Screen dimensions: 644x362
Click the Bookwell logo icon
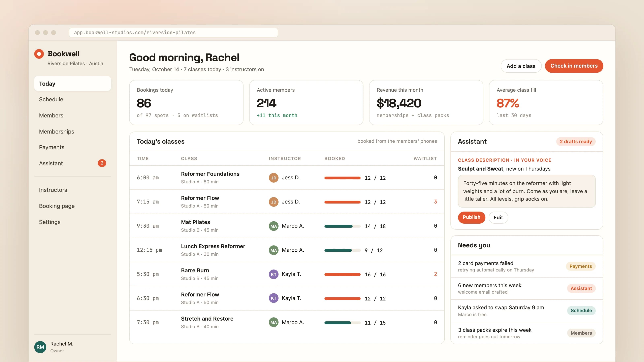click(x=39, y=54)
